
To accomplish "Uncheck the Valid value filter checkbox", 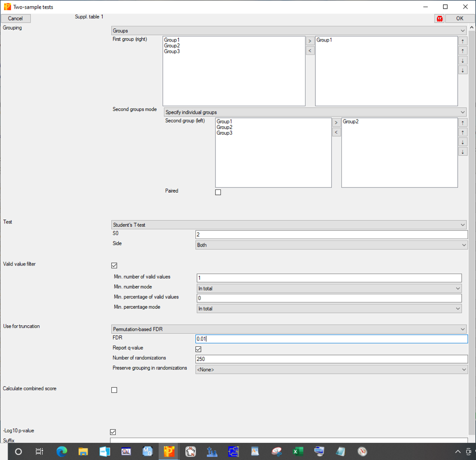I will tap(114, 266).
